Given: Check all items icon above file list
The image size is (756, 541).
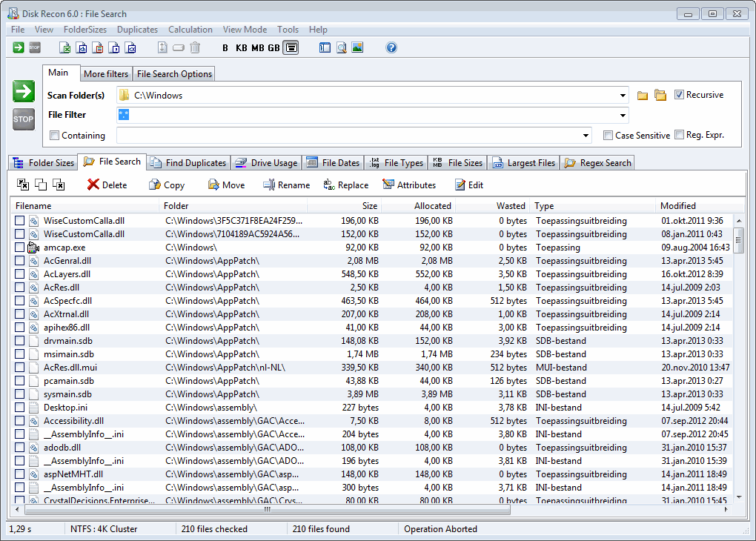Looking at the screenshot, I should point(23,185).
